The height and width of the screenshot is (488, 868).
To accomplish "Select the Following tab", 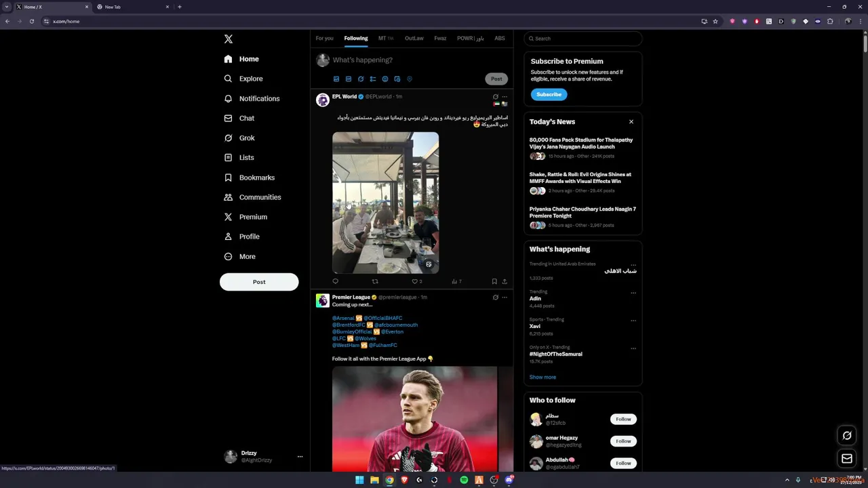I will (356, 39).
